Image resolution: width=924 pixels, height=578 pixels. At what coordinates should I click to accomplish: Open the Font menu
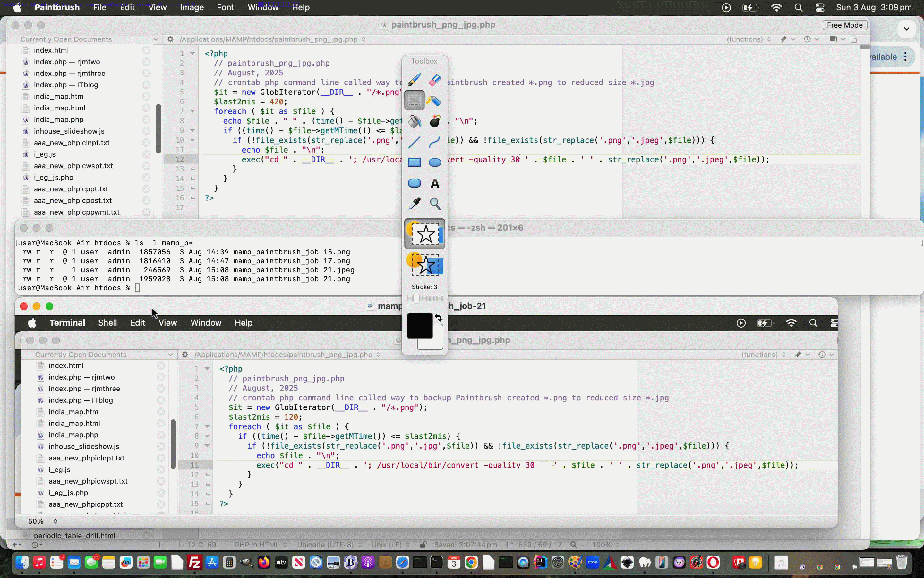225,7
